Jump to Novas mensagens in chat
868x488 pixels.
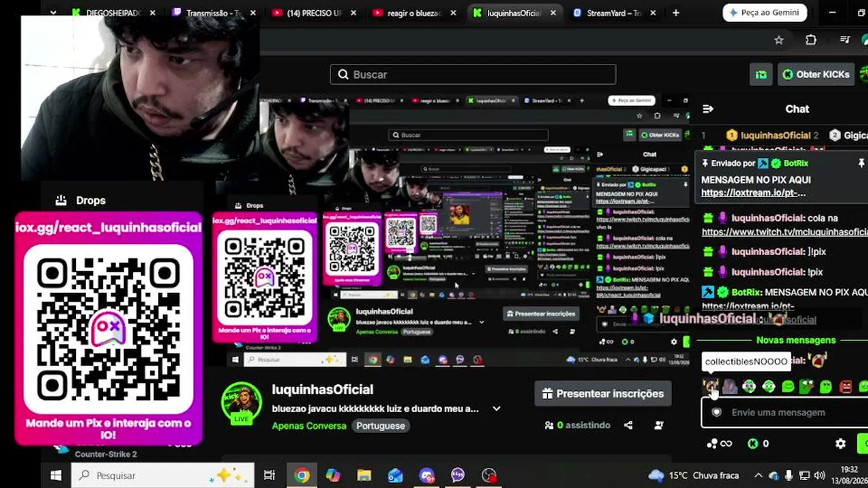[x=796, y=340]
